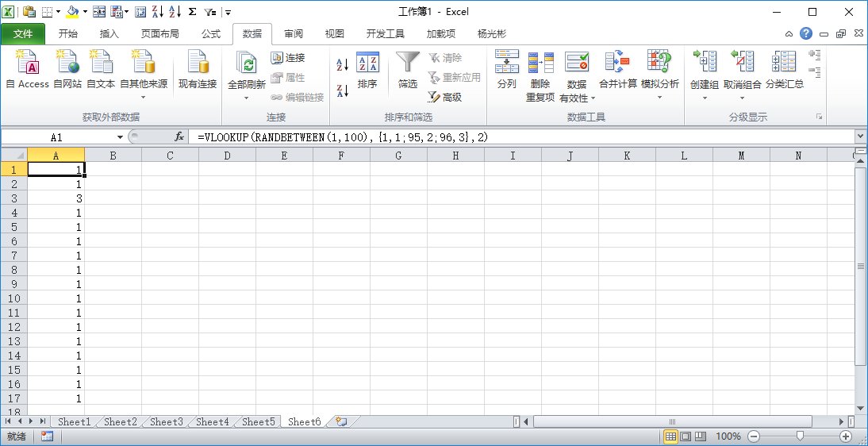This screenshot has width=868, height=446.
Task: Expand the 模拟分析 what-if dropdown
Action: (659, 98)
